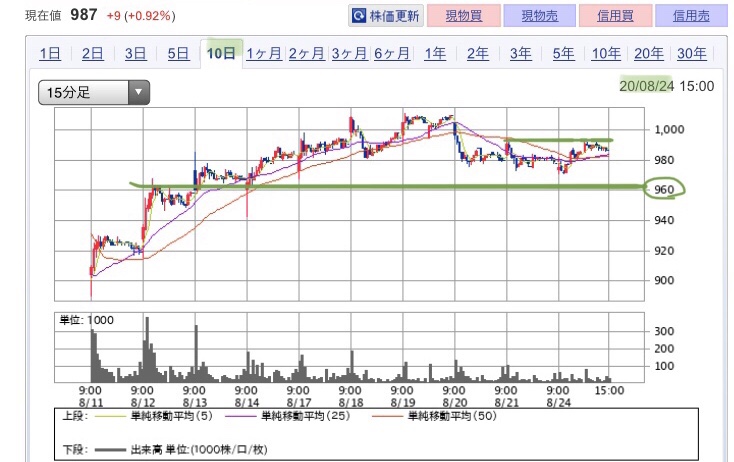Open the 15分足 interval dropdown
The image size is (734, 462).
point(94,92)
